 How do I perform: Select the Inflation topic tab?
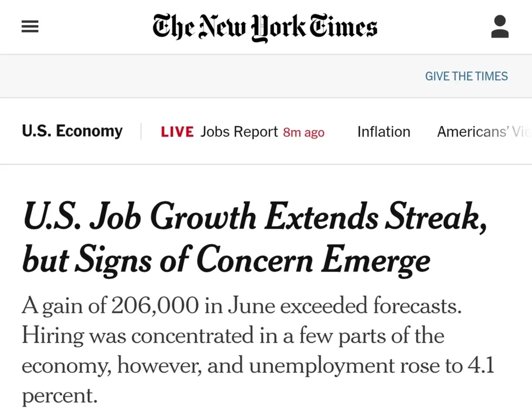tap(384, 132)
